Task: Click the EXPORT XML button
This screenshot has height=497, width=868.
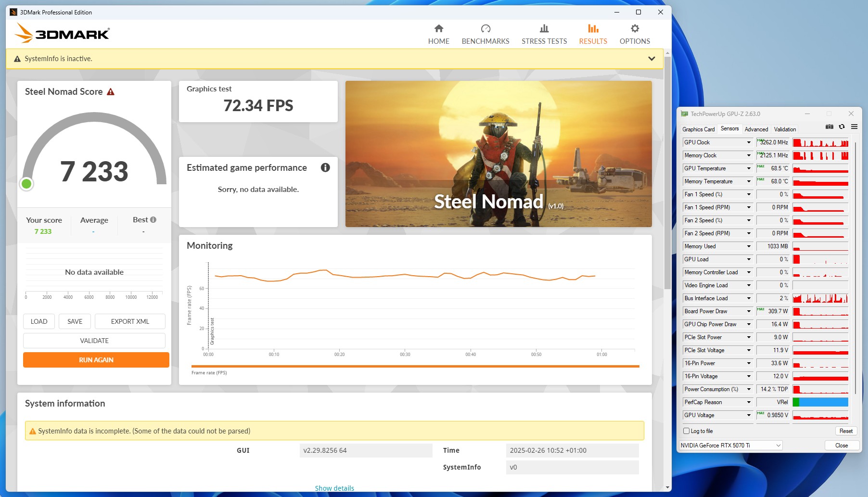Action: [130, 321]
